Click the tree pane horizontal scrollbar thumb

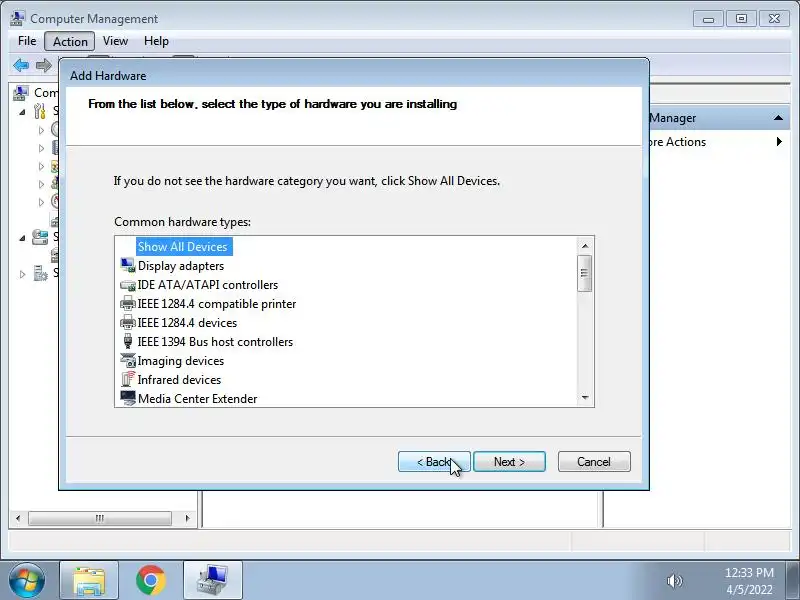click(x=99, y=518)
